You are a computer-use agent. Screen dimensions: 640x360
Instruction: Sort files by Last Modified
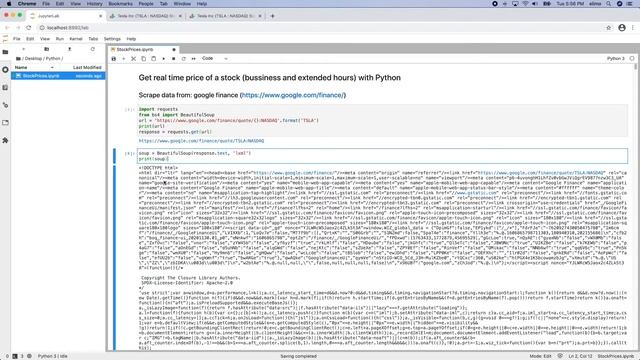pyautogui.click(x=87, y=67)
